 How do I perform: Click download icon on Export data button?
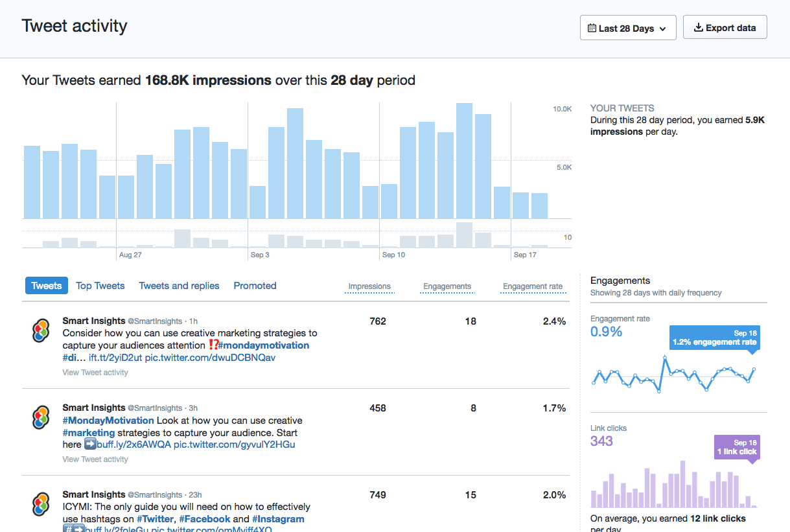(x=698, y=28)
